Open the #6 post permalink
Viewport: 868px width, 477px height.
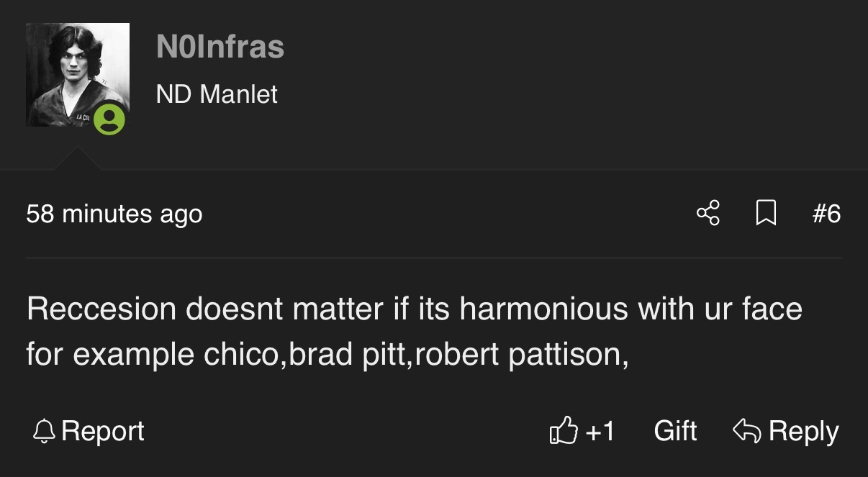826,214
